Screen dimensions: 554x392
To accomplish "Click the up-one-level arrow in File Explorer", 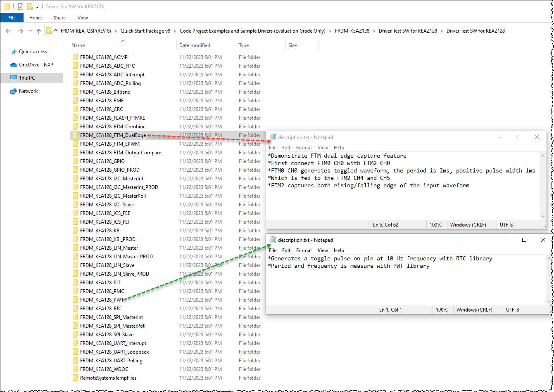I will click(x=38, y=31).
